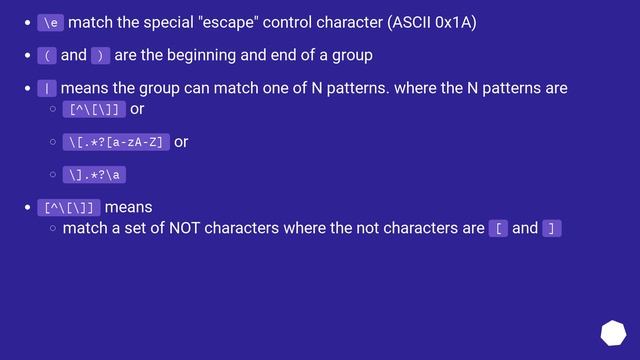Click the [^\[\]] pattern in sub-list

(94, 109)
